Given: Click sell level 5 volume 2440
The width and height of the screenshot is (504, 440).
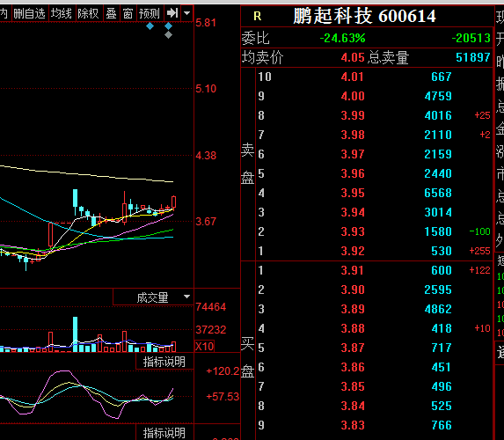Looking at the screenshot, I should [438, 173].
